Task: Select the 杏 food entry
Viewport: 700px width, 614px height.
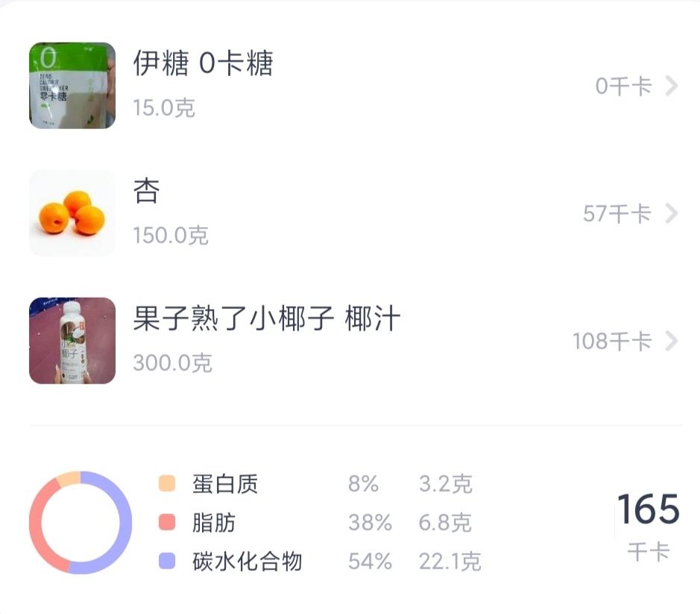Action: [146, 192]
